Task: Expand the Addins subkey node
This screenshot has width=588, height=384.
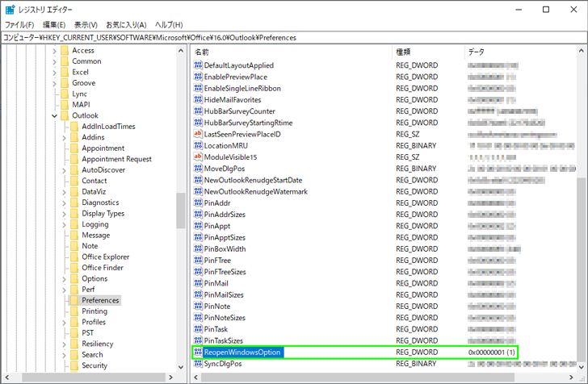Action: coord(64,137)
